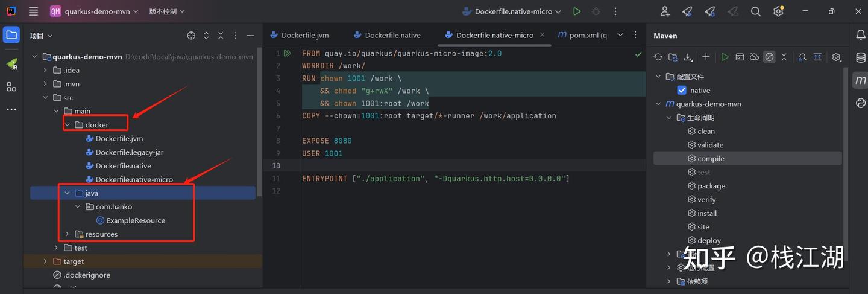Click the Maven download sources icon
Image resolution: width=868 pixels, height=294 pixels.
tap(688, 57)
